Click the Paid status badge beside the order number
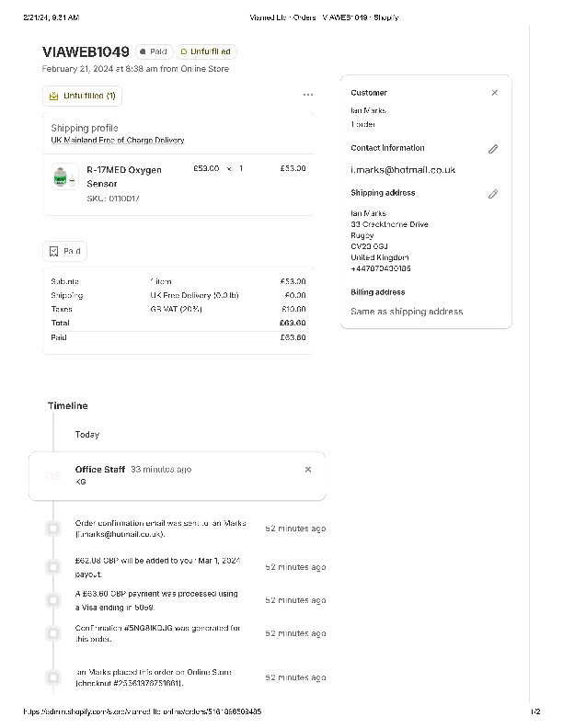Screen dimensions: 563x728 coord(154,52)
